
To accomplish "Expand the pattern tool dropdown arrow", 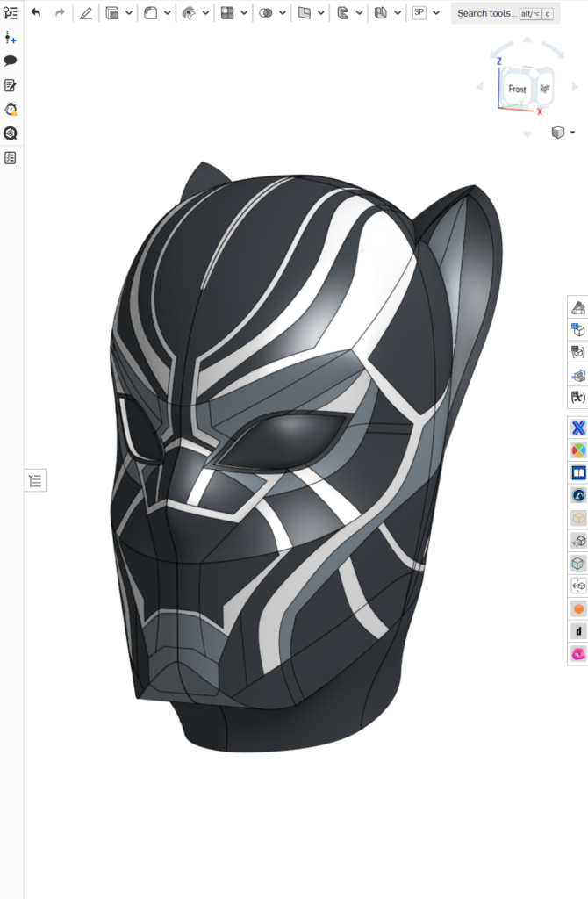I will click(244, 12).
